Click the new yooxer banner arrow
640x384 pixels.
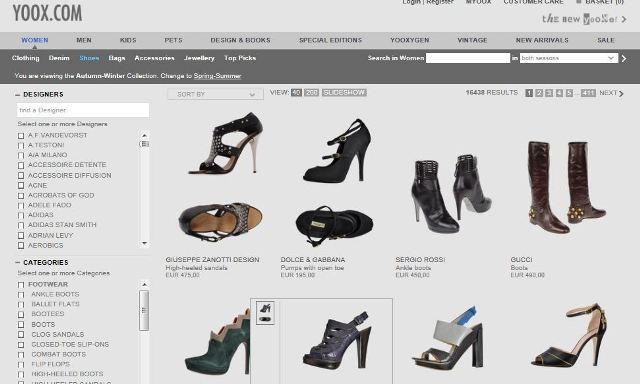[624, 19]
